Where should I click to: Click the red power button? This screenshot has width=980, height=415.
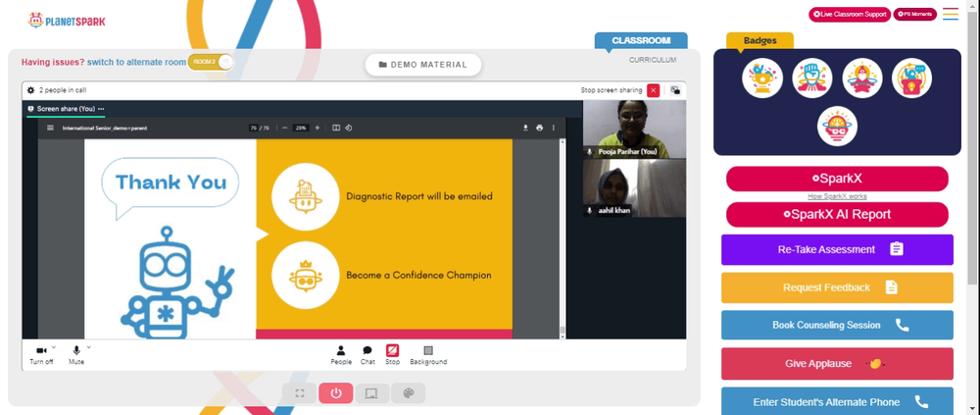336,393
